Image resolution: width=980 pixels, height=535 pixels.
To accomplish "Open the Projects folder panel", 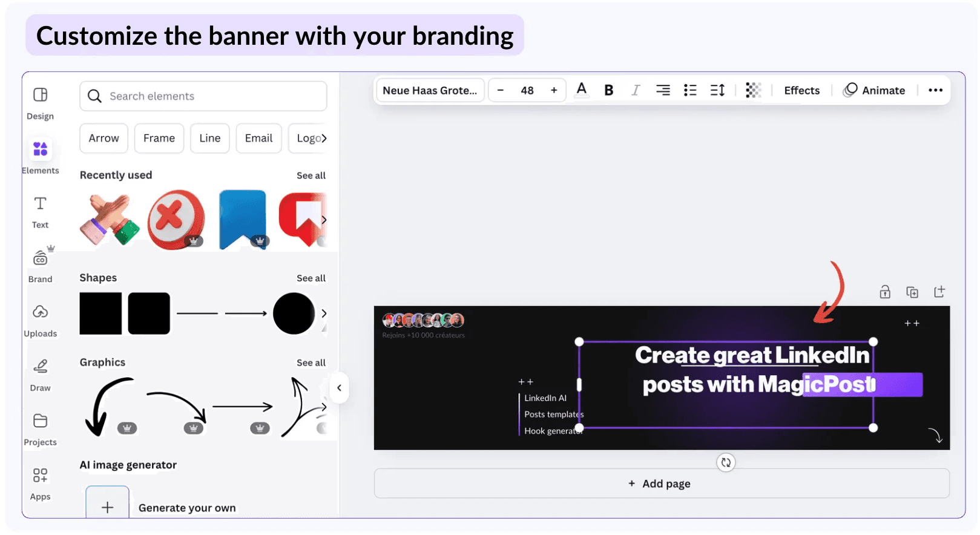I will (41, 429).
